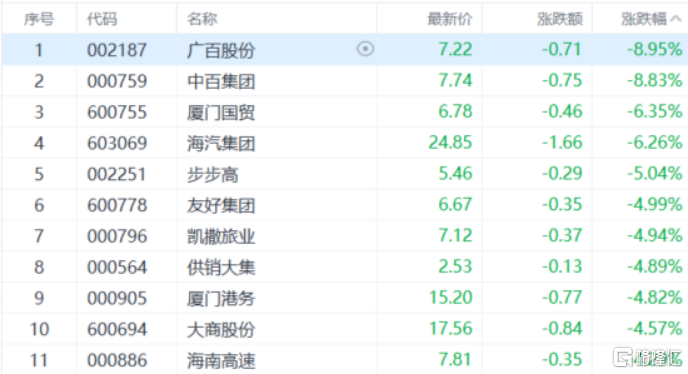Open the 友好集团 stock name
Image resolution: width=688 pixels, height=374 pixels.
(221, 205)
